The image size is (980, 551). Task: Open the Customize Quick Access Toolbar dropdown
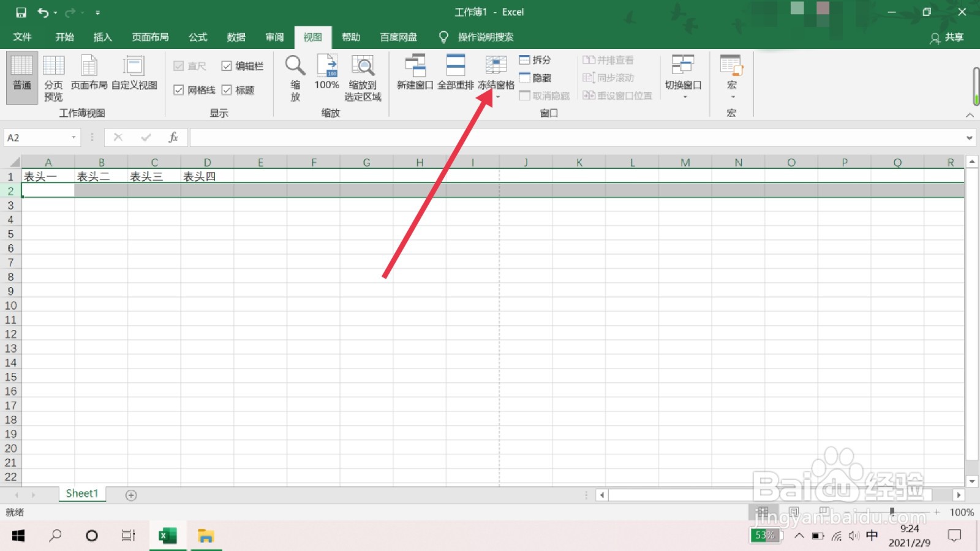[97, 12]
